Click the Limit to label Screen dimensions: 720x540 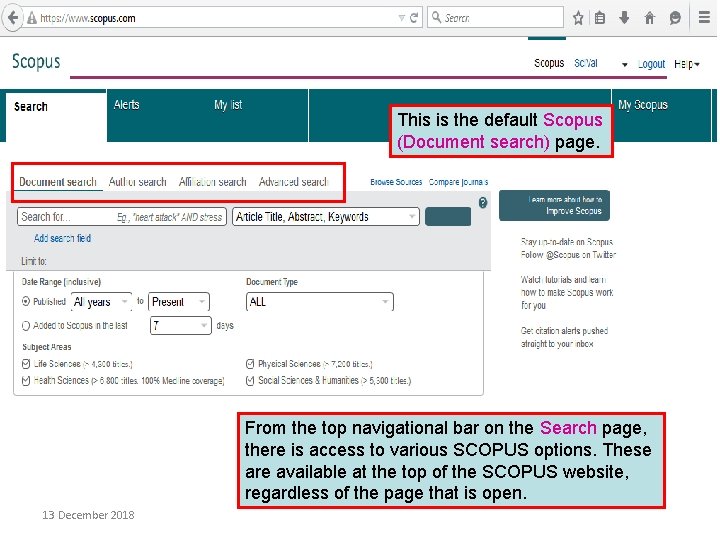click(34, 261)
